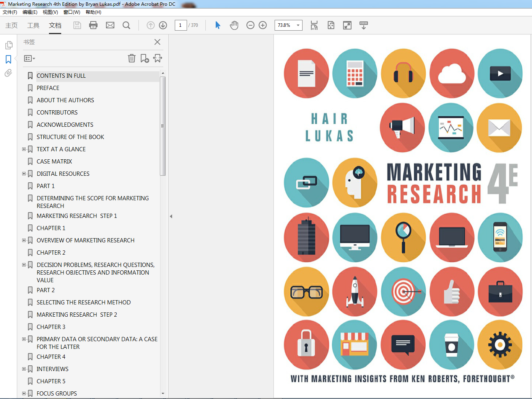Select ACKNOWLEDGMENTS bookmark
Screen dimensions: 532x399
[x=65, y=125]
